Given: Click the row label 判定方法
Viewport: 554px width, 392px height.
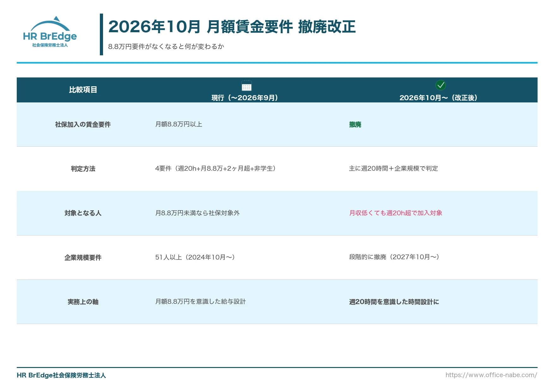Looking at the screenshot, I should tap(83, 169).
